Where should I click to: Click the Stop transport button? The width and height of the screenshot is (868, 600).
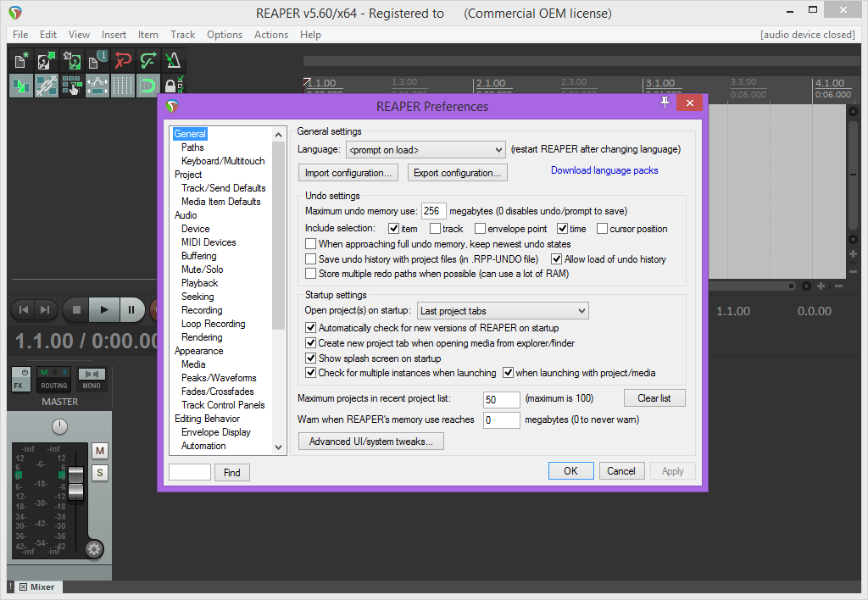point(76,310)
